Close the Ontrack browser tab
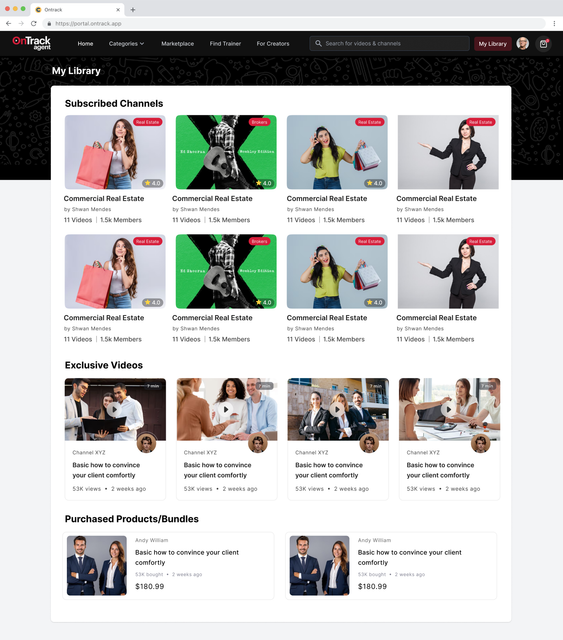The image size is (563, 640). coord(118,10)
